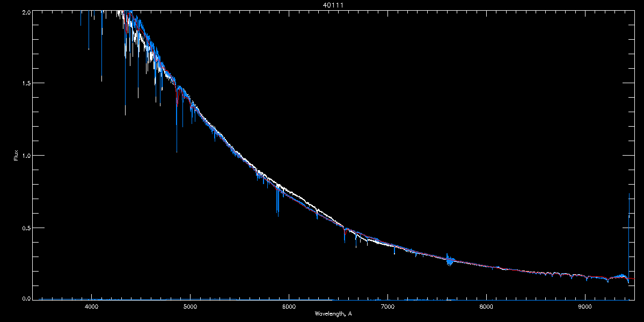Image resolution: width=644 pixels, height=322 pixels.
Task: Click the y-axis tick label "0.5"
Action: click(26, 228)
